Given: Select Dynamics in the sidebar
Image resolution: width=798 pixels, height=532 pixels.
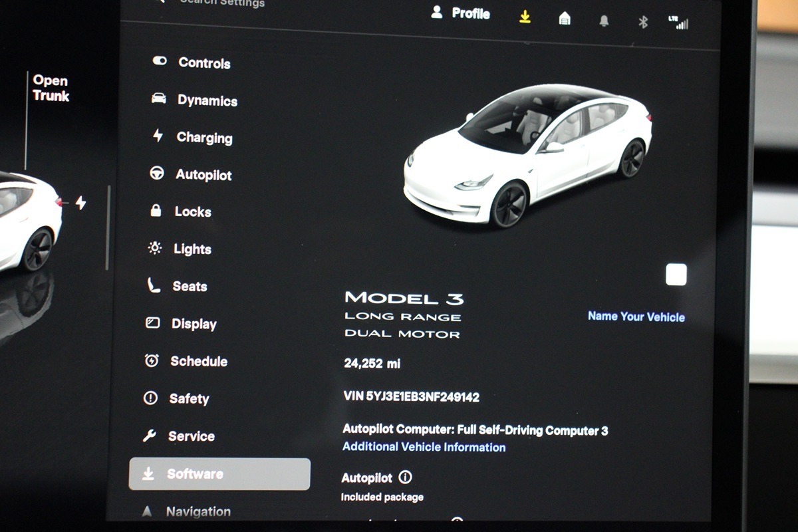Looking at the screenshot, I should (x=206, y=100).
